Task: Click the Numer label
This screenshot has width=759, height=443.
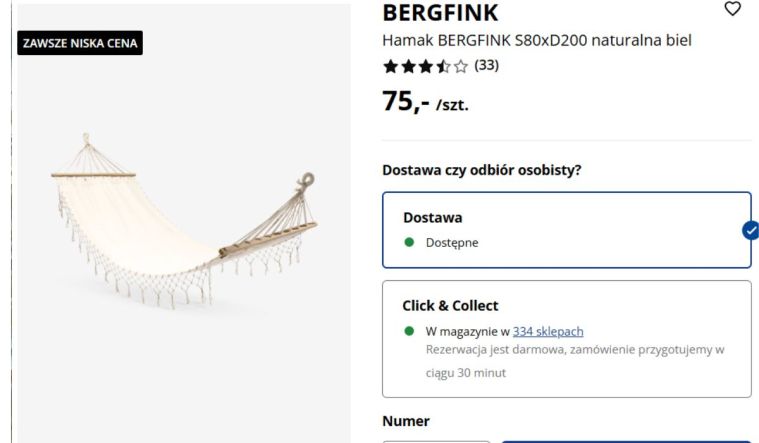Action: coord(406,421)
